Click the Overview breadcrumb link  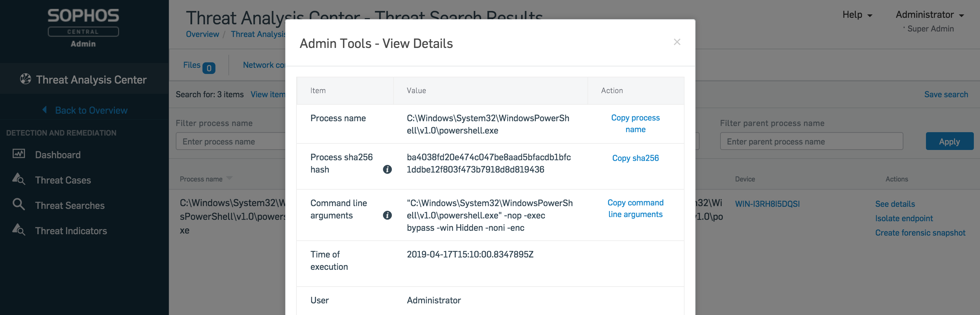202,34
